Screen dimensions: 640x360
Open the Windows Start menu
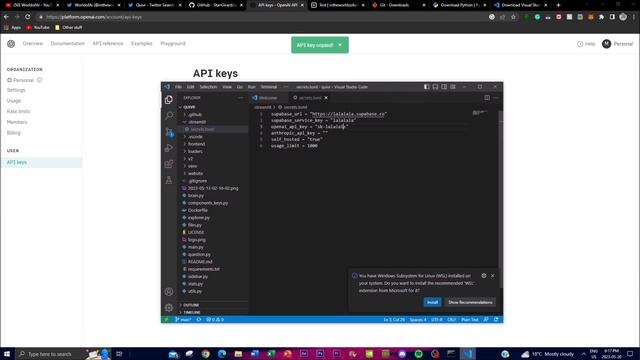pyautogui.click(x=7, y=354)
